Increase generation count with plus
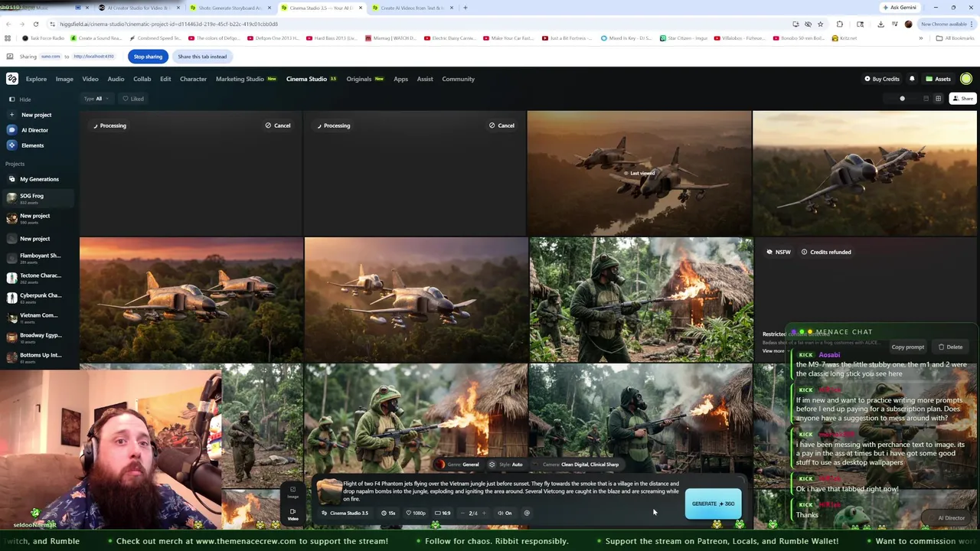The image size is (980, 551). tap(484, 513)
